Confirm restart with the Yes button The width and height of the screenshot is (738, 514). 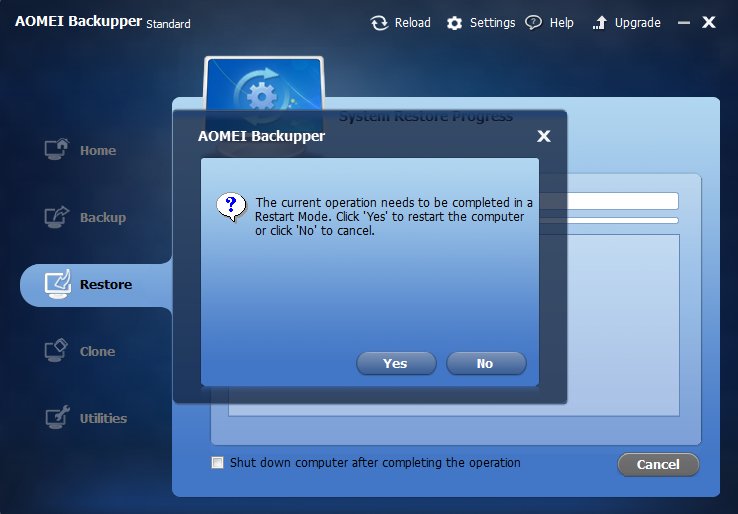tap(396, 363)
